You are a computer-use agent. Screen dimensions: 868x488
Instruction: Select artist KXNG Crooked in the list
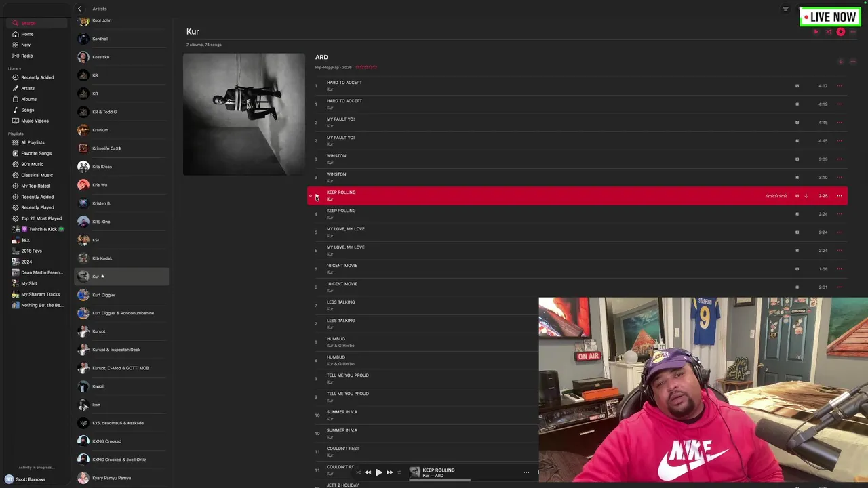pos(122,441)
